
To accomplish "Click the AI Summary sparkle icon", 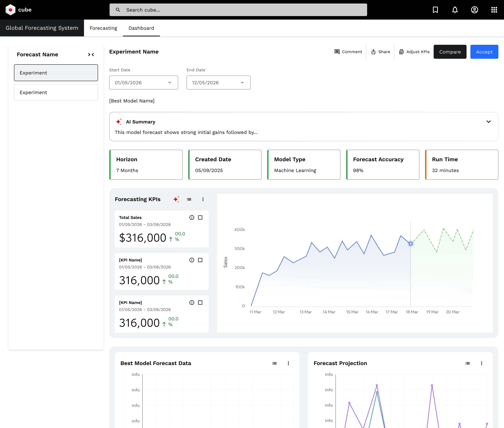I will (119, 122).
